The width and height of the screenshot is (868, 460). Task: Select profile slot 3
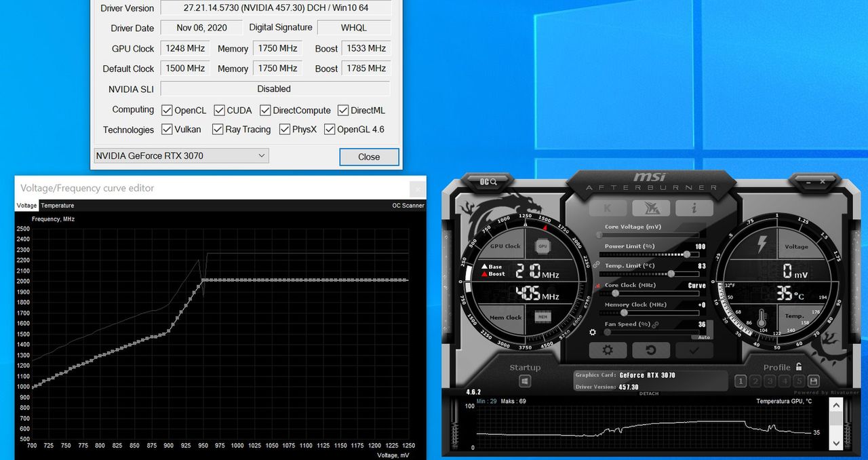click(770, 381)
